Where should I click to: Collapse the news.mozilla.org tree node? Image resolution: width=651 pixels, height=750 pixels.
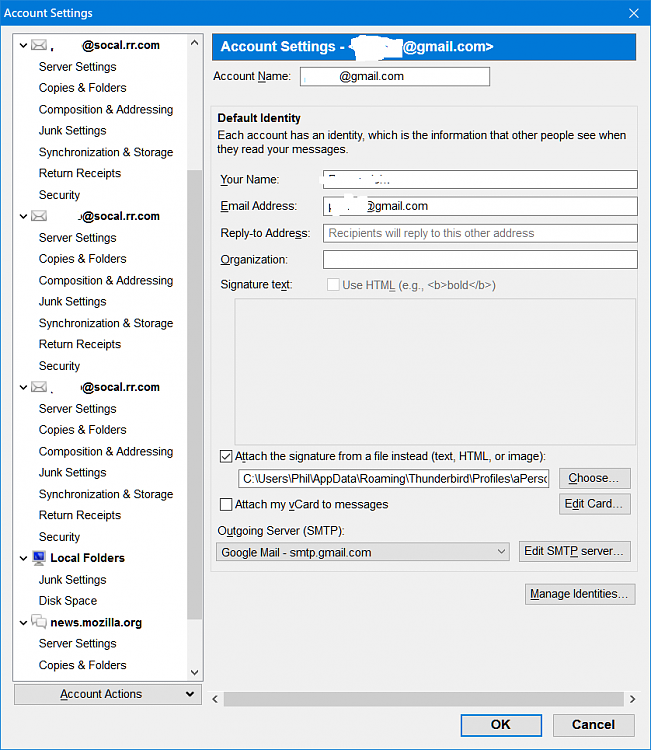click(23, 623)
